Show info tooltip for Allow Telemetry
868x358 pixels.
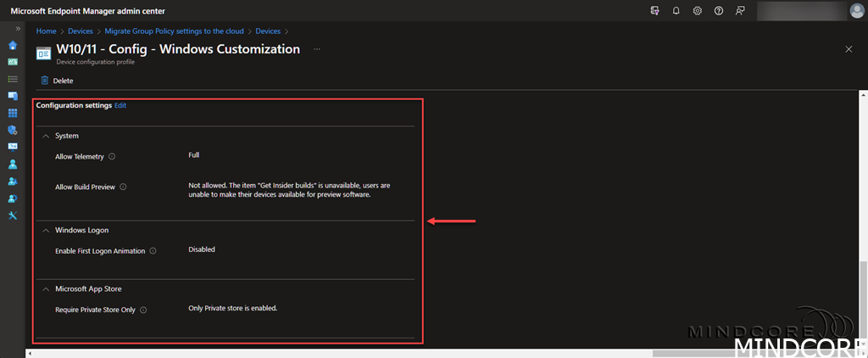[112, 156]
